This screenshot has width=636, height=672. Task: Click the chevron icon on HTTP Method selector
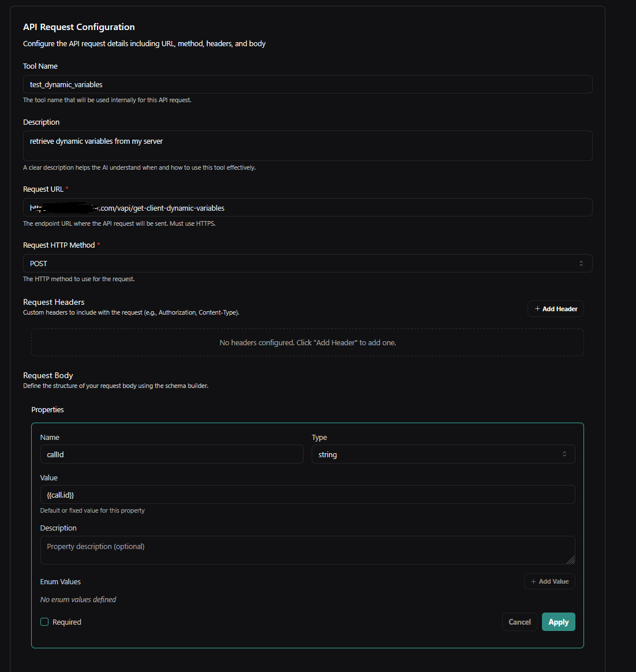point(582,263)
